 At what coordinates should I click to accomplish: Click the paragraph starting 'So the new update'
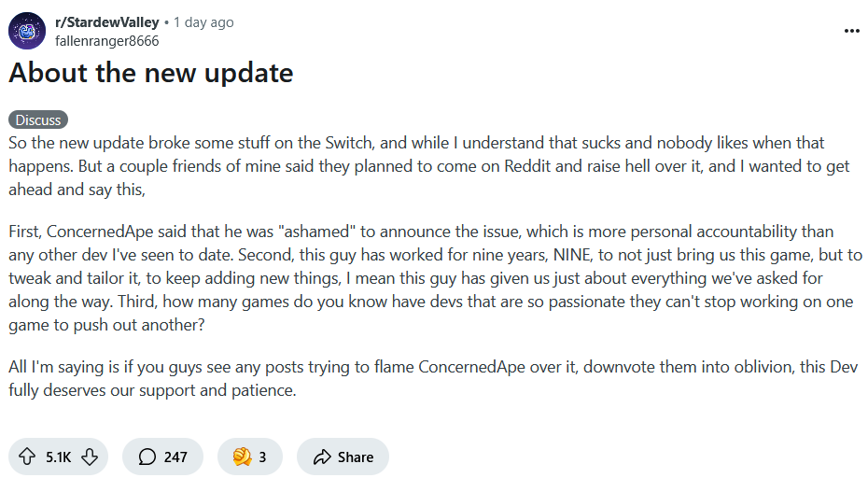pyautogui.click(x=429, y=166)
